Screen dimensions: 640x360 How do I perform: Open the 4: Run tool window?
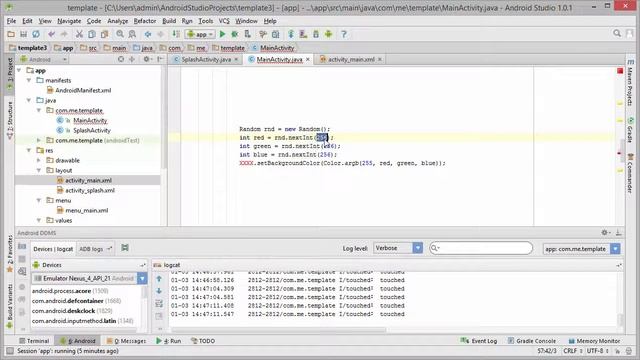coord(169,341)
